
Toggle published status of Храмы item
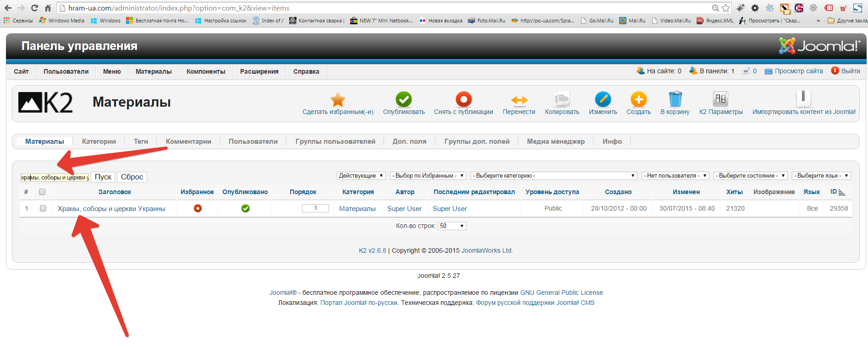tap(245, 208)
